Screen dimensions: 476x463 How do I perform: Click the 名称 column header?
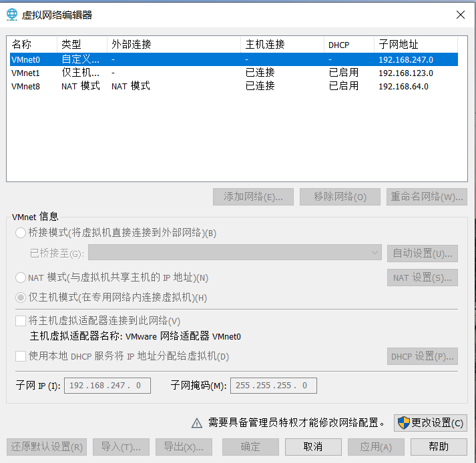(32, 45)
